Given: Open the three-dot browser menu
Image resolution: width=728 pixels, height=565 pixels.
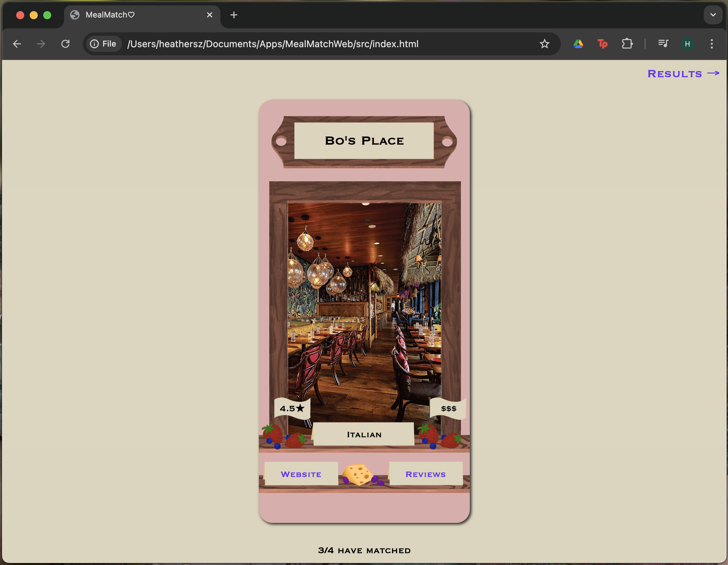Looking at the screenshot, I should 711,44.
